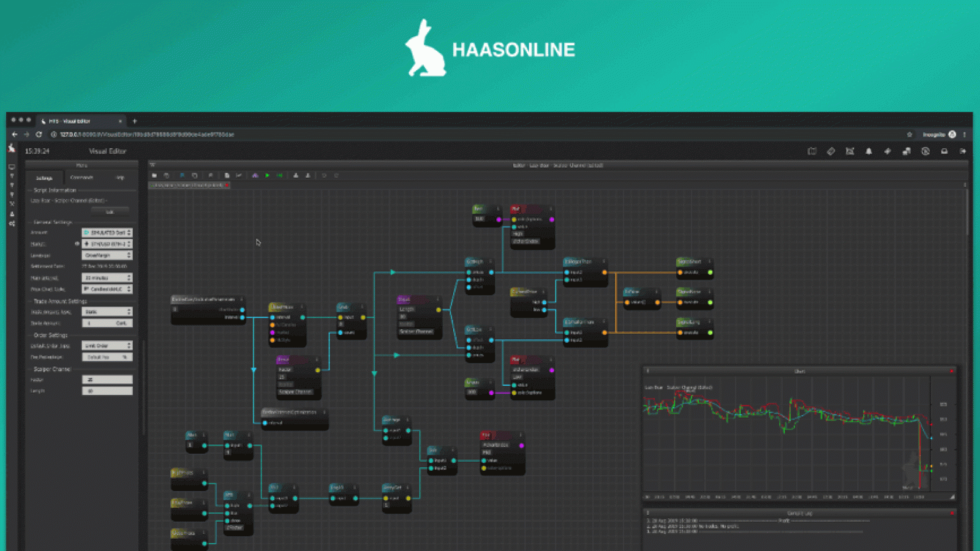Click the logout arrow icon in top header
Screen dimensions: 980x551
point(963,151)
